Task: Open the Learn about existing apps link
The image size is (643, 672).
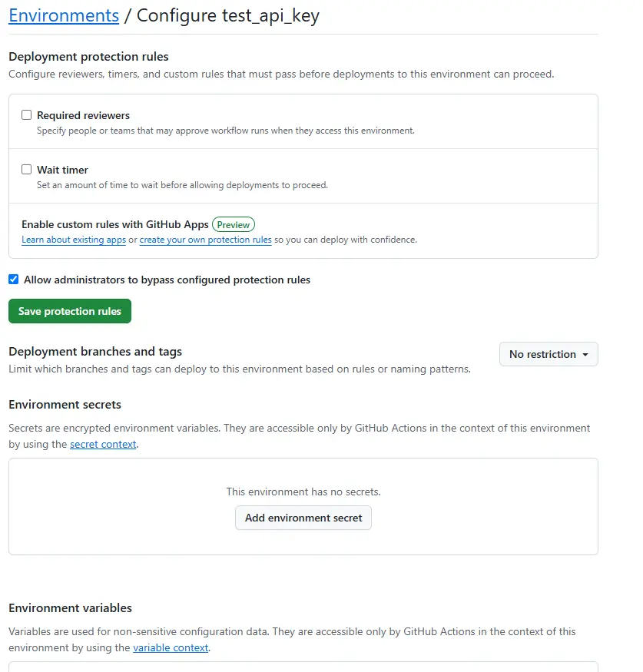Action: point(74,240)
